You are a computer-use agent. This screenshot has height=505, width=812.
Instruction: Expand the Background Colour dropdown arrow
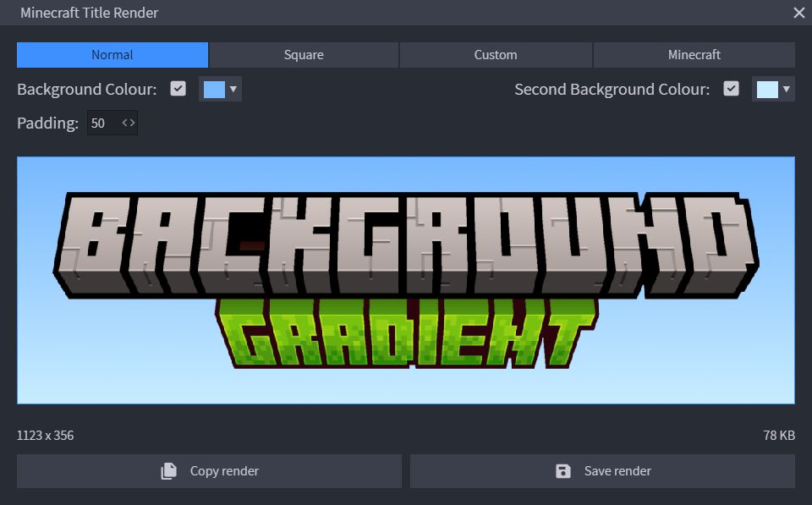click(x=233, y=89)
